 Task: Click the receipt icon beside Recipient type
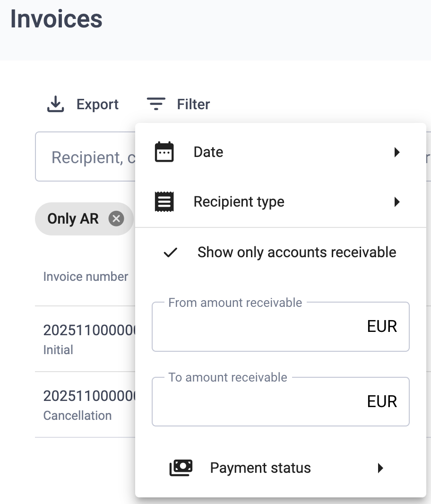[164, 202]
